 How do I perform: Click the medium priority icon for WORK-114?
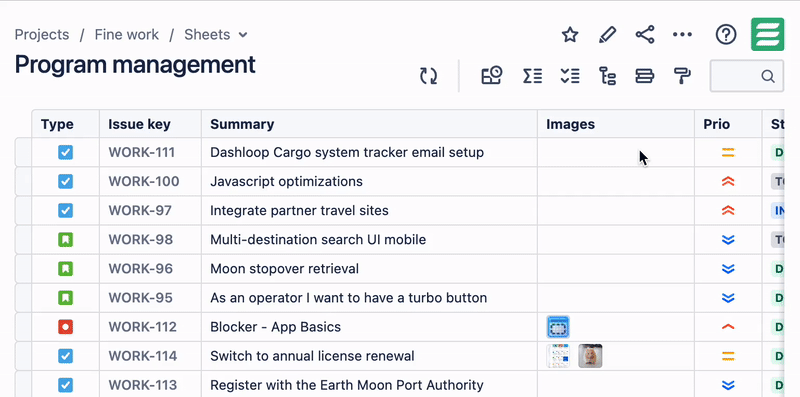(x=728, y=356)
